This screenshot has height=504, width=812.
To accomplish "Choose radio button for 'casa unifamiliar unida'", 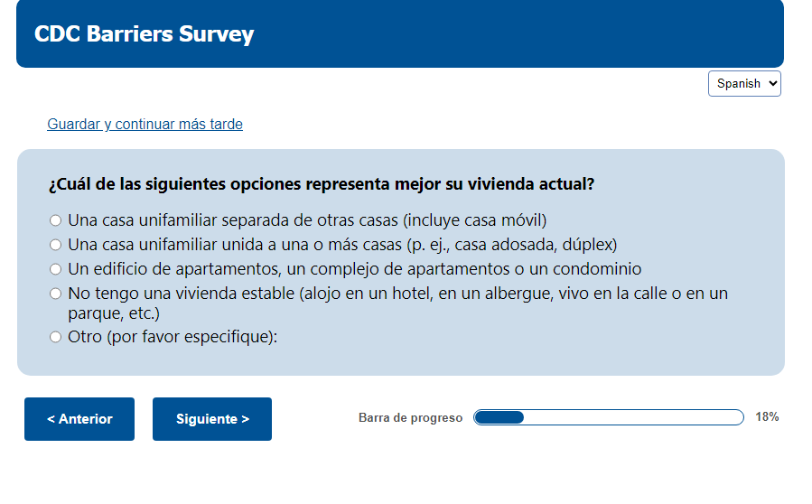I will [56, 245].
